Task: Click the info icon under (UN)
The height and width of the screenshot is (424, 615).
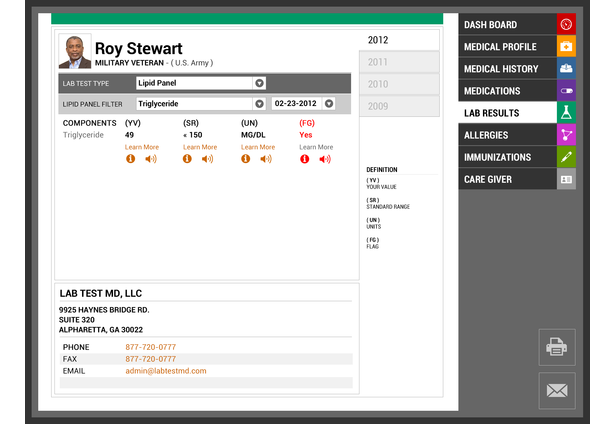Action: (246, 159)
